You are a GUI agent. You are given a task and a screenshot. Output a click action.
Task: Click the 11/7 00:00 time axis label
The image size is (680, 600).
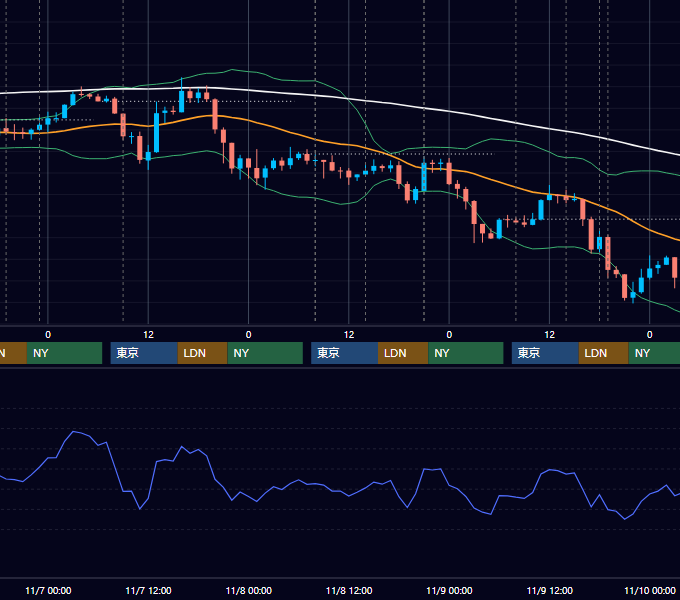click(x=48, y=590)
